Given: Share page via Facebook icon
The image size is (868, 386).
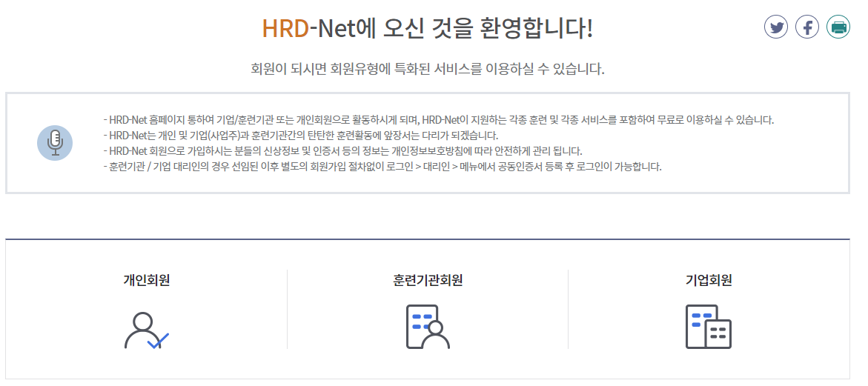Looking at the screenshot, I should (807, 27).
